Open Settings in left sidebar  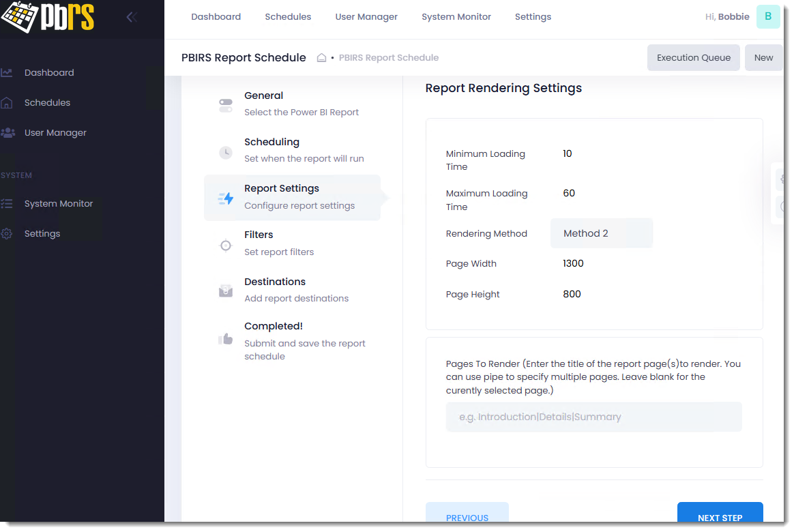coord(42,234)
